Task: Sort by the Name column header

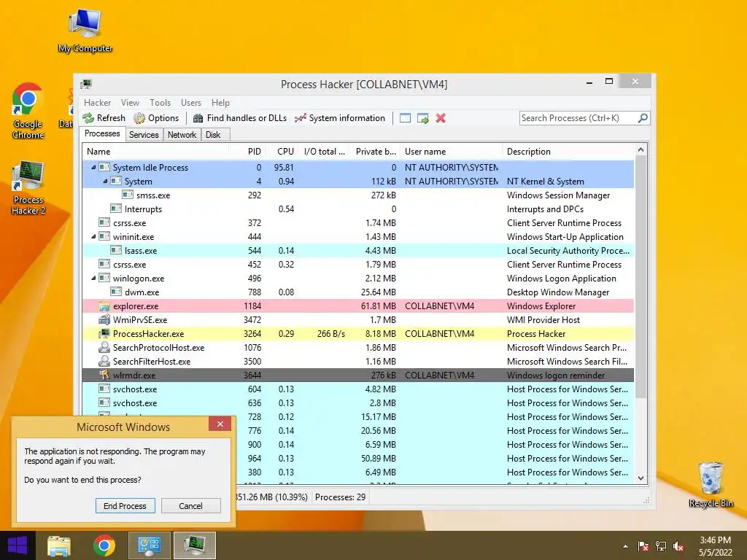Action: (155, 152)
